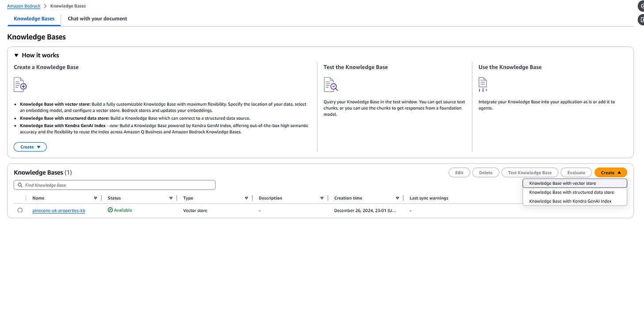
Task: Close the orange Create dropdown menu
Action: (x=611, y=172)
